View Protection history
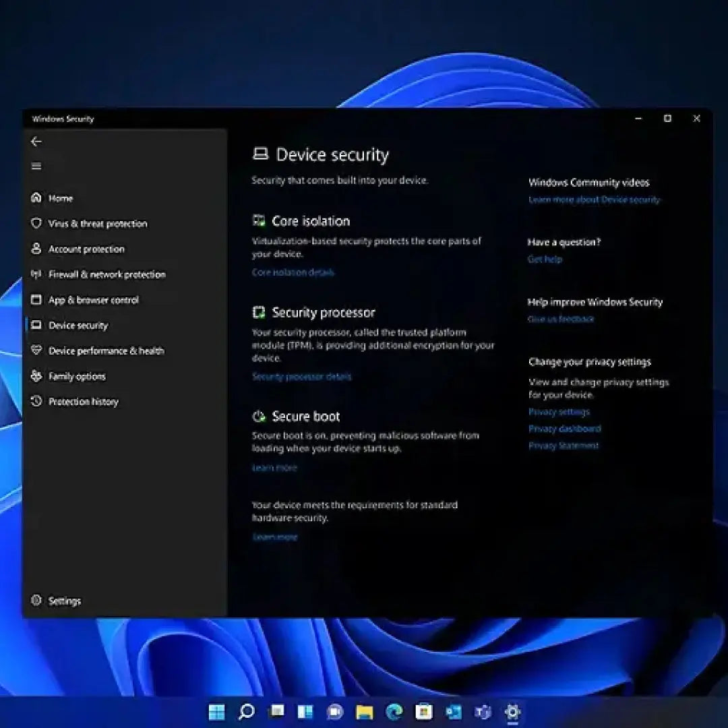Screen dimensions: 728x728 click(x=83, y=402)
